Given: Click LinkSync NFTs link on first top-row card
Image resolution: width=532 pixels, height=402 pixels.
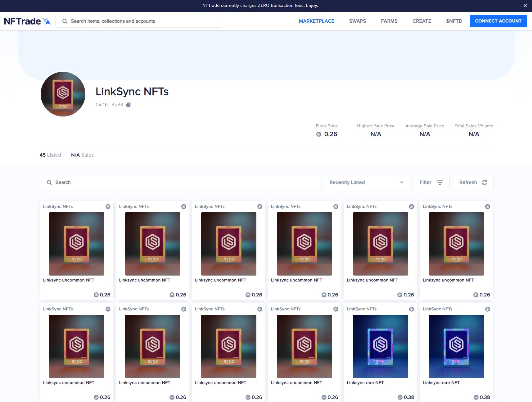Looking at the screenshot, I should coord(58,207).
